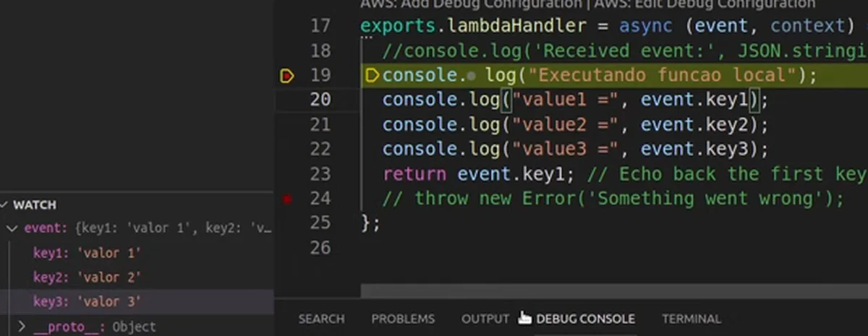Image resolution: width=868 pixels, height=336 pixels.
Task: Open the SEARCH panel tab
Action: click(x=321, y=319)
